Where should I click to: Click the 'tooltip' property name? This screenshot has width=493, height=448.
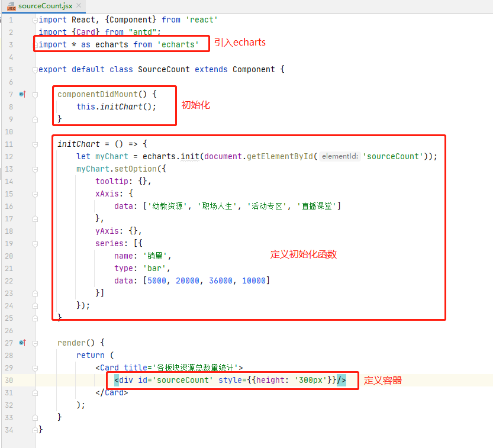pos(112,182)
